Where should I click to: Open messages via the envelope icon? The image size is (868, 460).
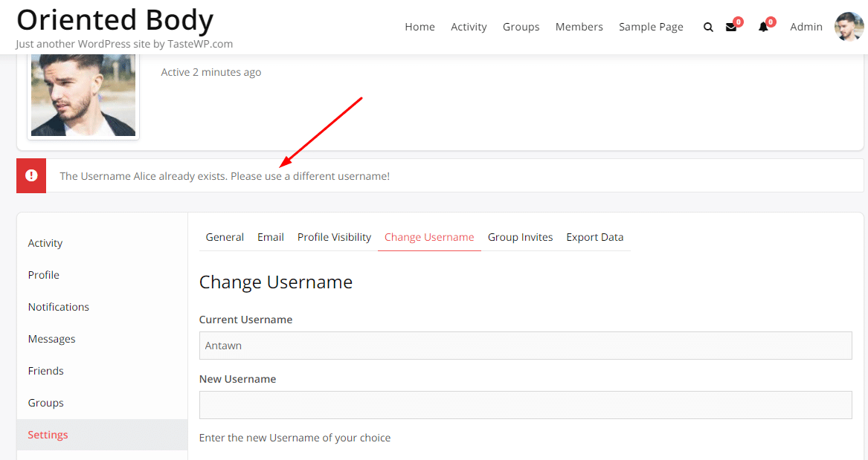(732, 27)
